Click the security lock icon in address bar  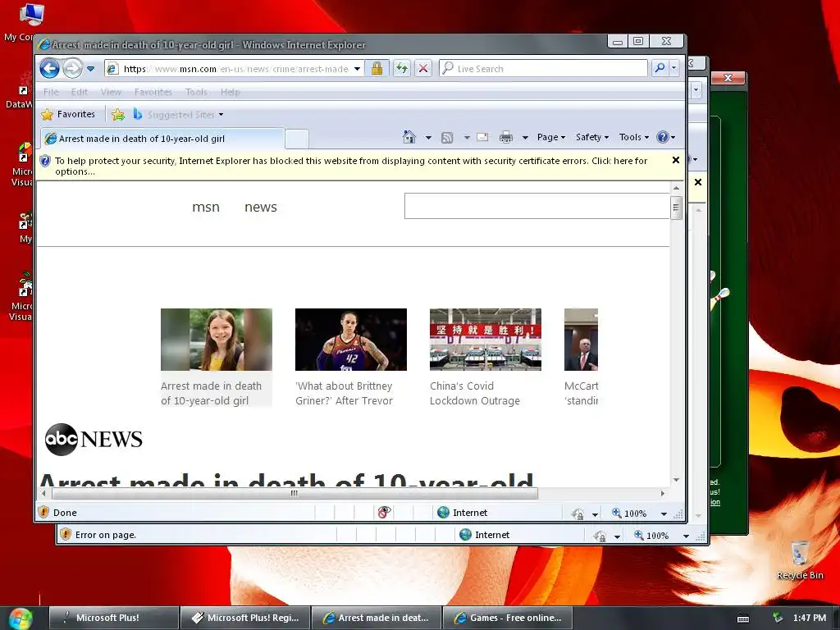377,69
